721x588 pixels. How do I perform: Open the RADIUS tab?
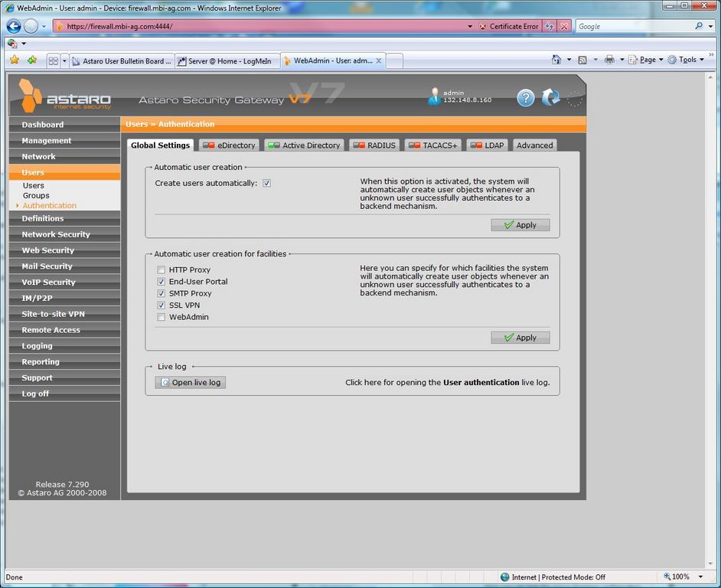(374, 145)
